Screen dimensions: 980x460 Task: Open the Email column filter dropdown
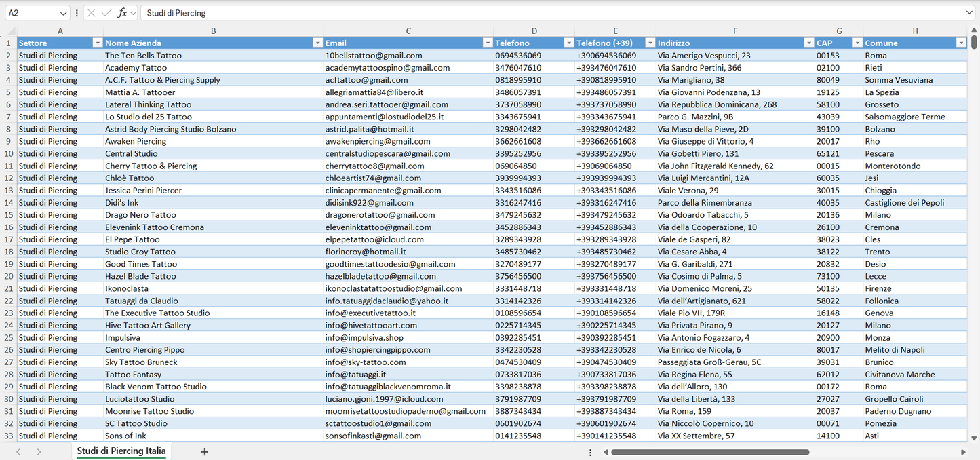(x=488, y=43)
